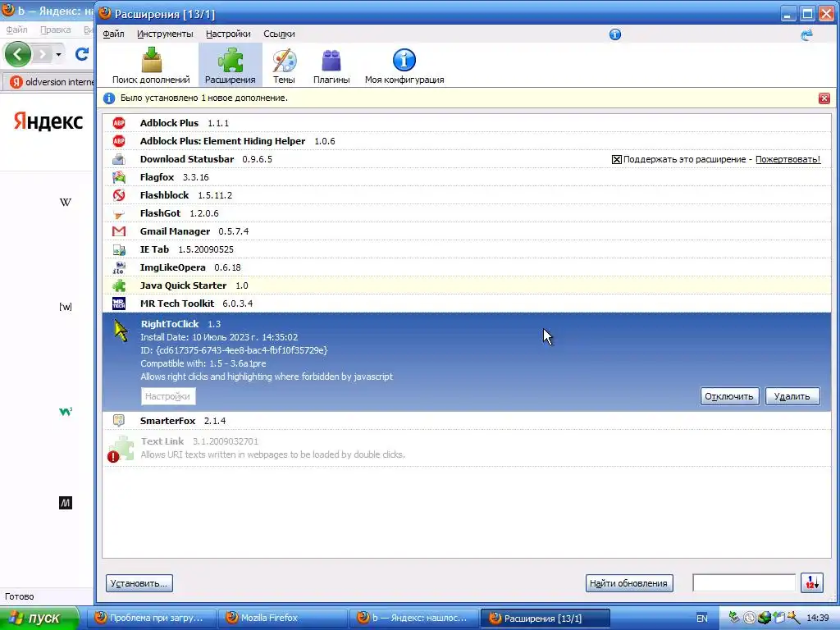Switch to Mozilla Firefox taskbar item
The width and height of the screenshot is (840, 630).
coord(284,619)
